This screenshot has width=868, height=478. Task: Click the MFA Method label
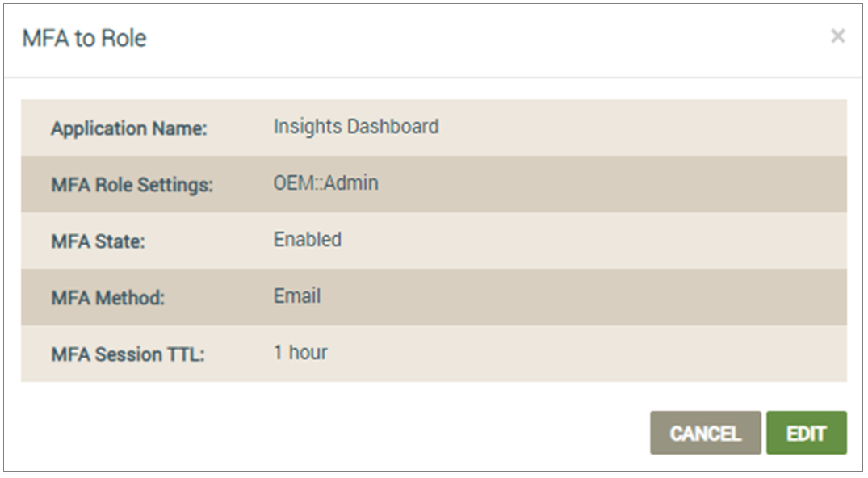108,298
